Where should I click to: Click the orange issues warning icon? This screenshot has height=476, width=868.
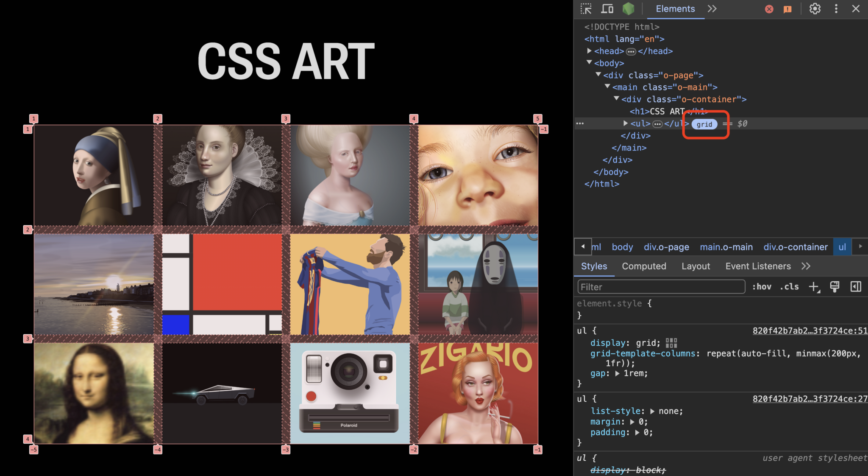point(787,9)
